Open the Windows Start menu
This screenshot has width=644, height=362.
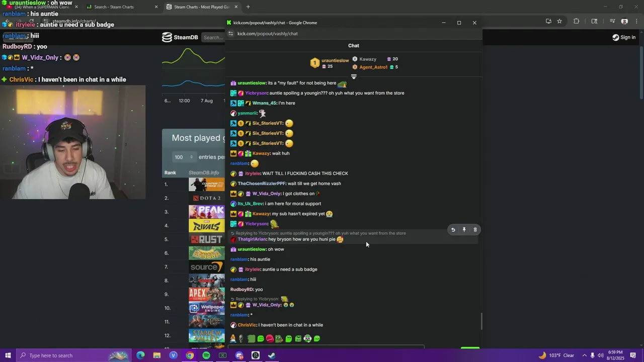[x=8, y=355]
